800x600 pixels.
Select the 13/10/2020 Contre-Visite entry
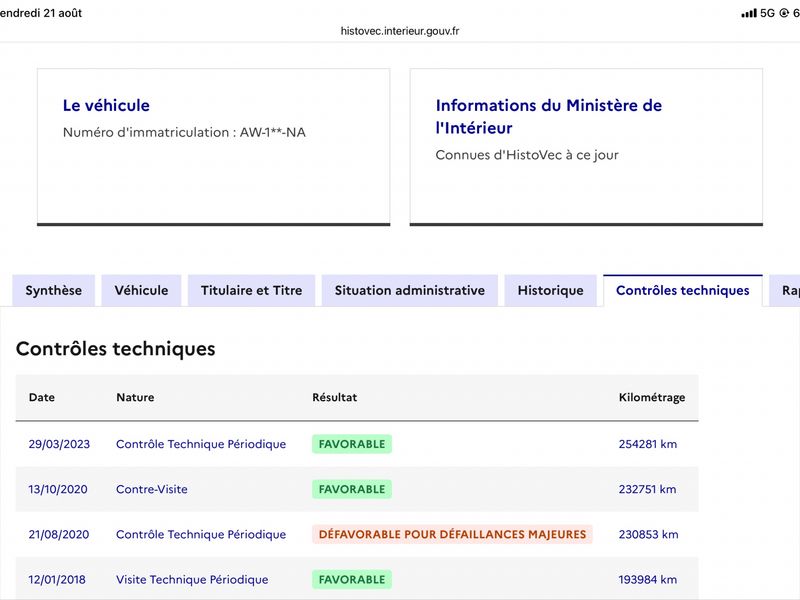tap(357, 489)
